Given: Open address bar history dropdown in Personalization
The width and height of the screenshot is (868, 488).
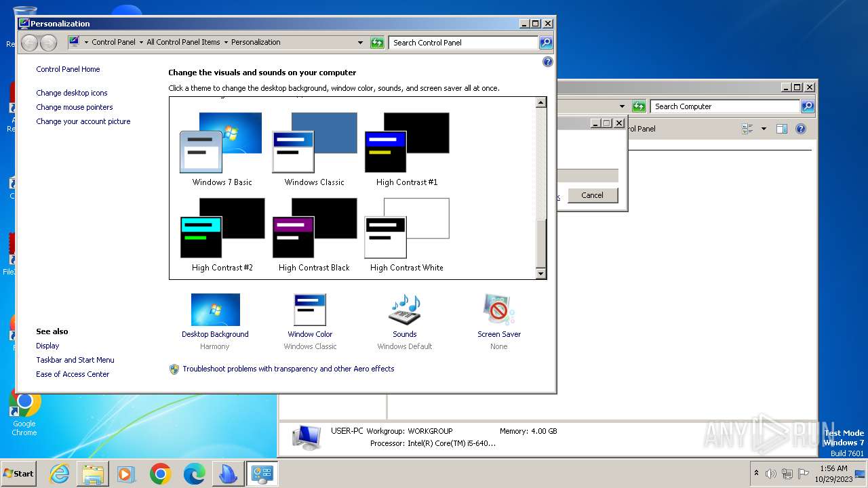Looking at the screenshot, I should pos(360,43).
